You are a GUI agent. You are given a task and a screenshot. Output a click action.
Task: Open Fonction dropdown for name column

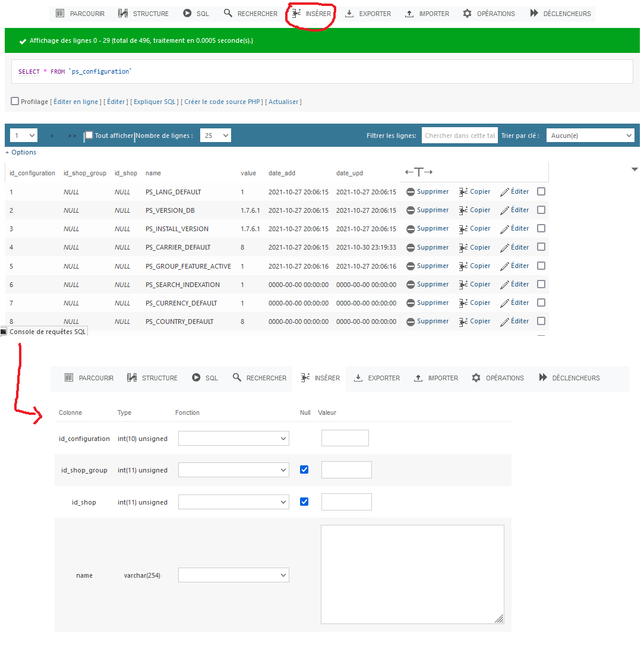tap(233, 575)
